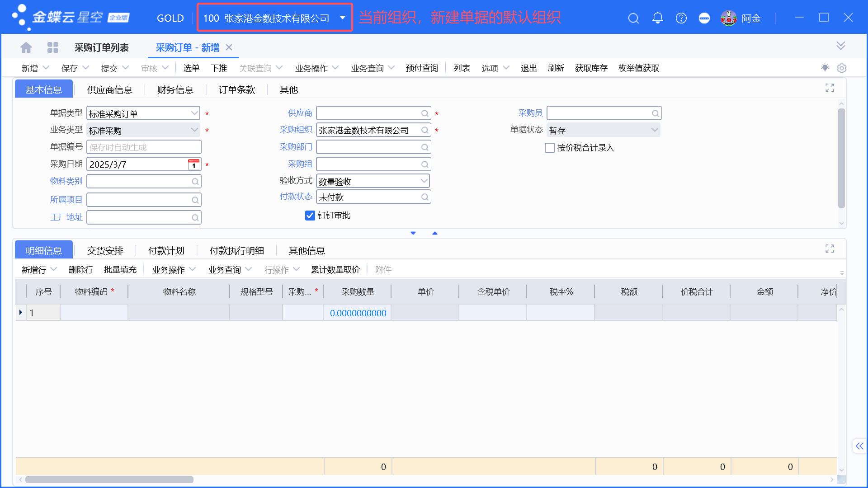Click the horizontal grid scrollbar thumb

point(109,480)
